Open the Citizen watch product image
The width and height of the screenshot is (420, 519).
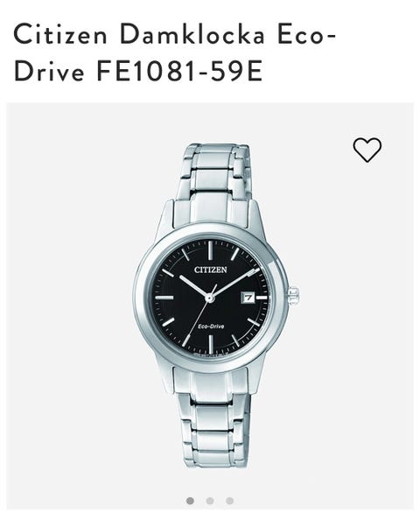pos(216,305)
